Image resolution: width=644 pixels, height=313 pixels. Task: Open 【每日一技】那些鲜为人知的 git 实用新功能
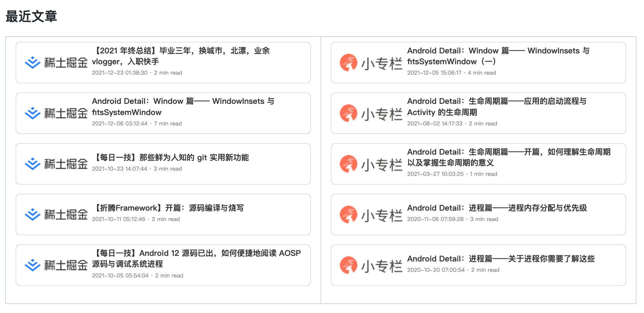(171, 158)
